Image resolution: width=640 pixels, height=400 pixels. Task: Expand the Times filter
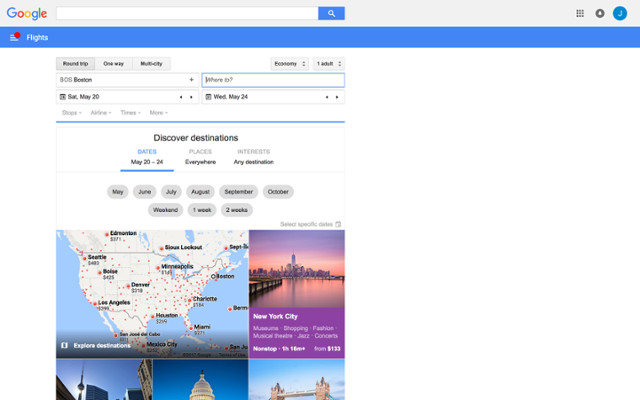click(130, 113)
